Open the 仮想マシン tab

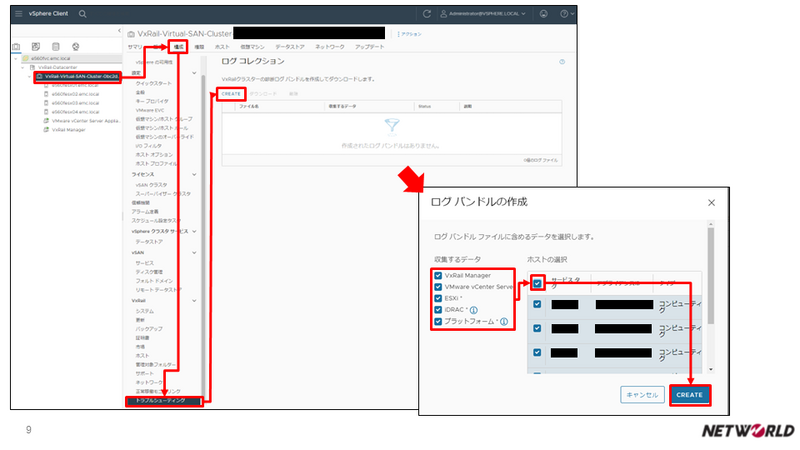click(x=252, y=47)
